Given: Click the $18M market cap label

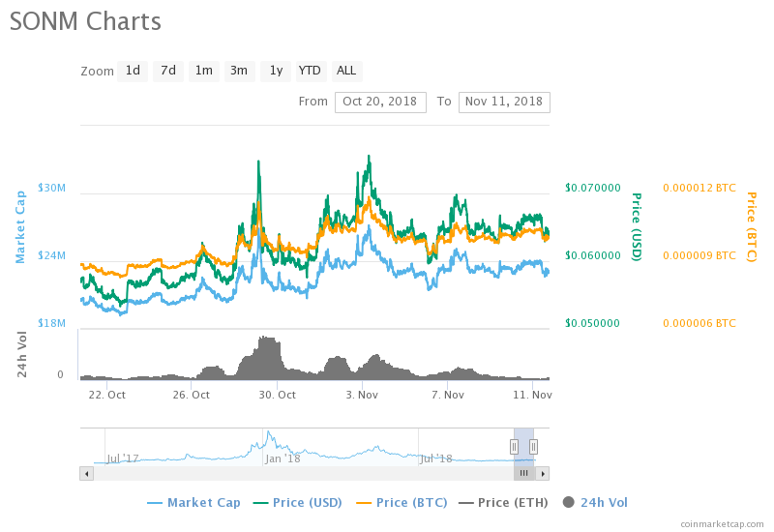Looking at the screenshot, I should point(52,323).
